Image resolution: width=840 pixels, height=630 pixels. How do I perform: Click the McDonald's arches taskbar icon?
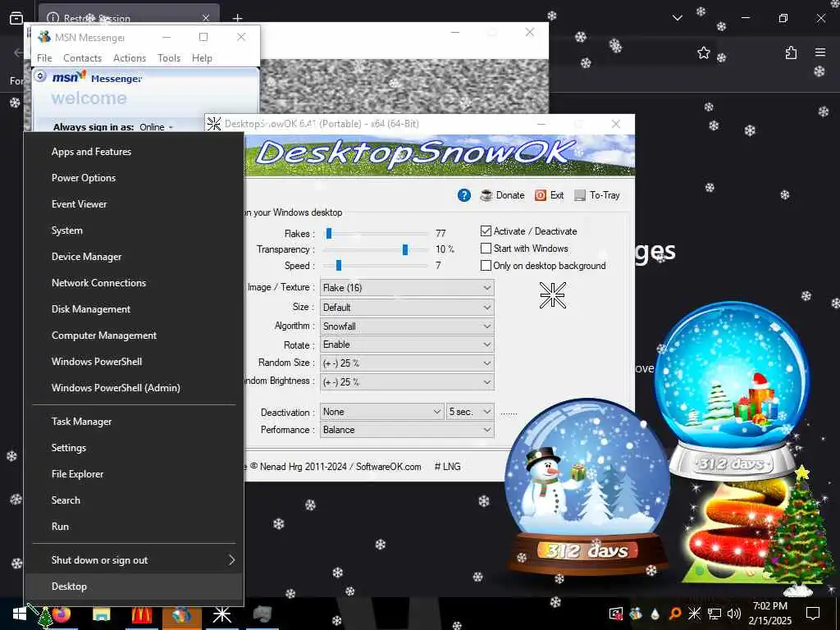click(141, 614)
